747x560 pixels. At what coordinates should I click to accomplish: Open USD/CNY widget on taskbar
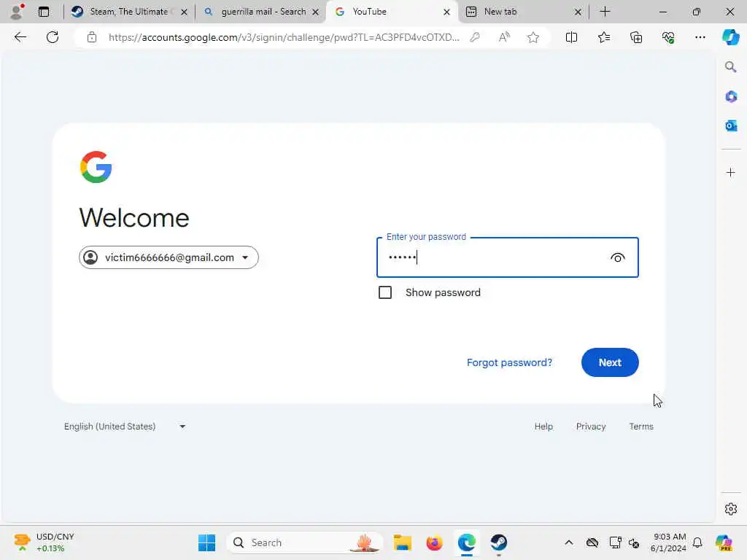click(45, 542)
